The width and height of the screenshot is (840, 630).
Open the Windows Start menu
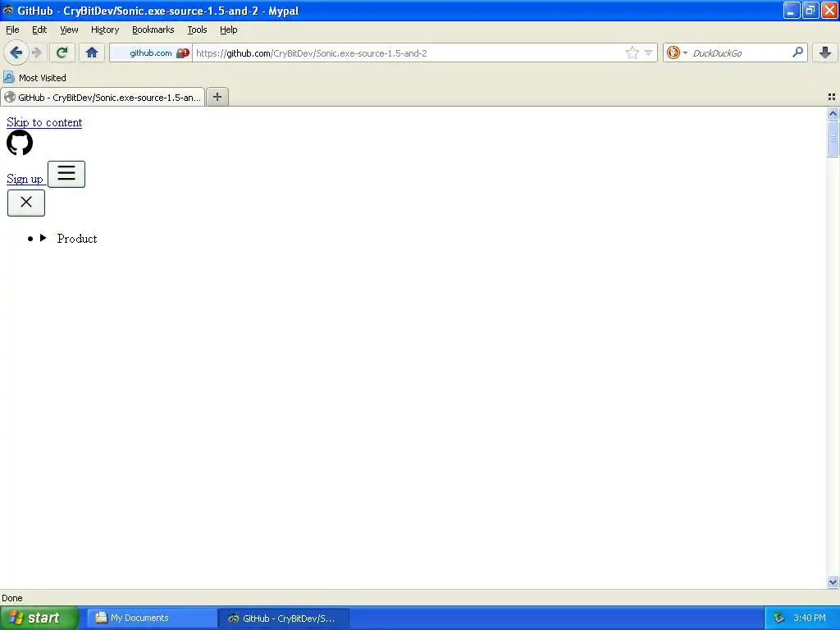click(x=39, y=618)
